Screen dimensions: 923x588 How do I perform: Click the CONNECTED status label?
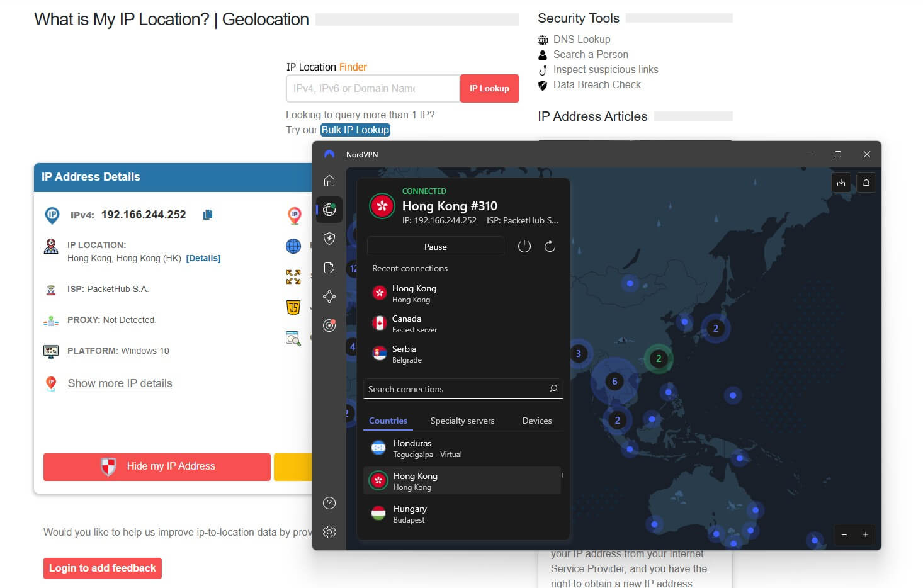(x=424, y=191)
